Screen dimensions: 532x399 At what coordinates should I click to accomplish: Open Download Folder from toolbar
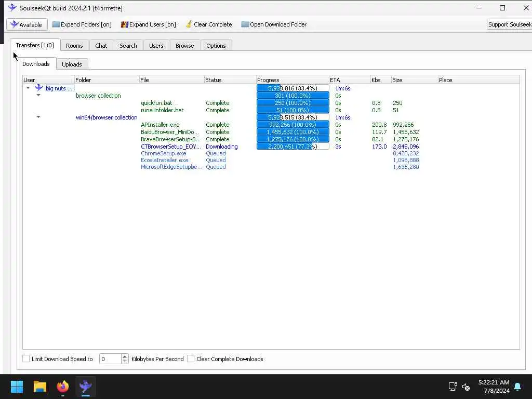(x=274, y=24)
